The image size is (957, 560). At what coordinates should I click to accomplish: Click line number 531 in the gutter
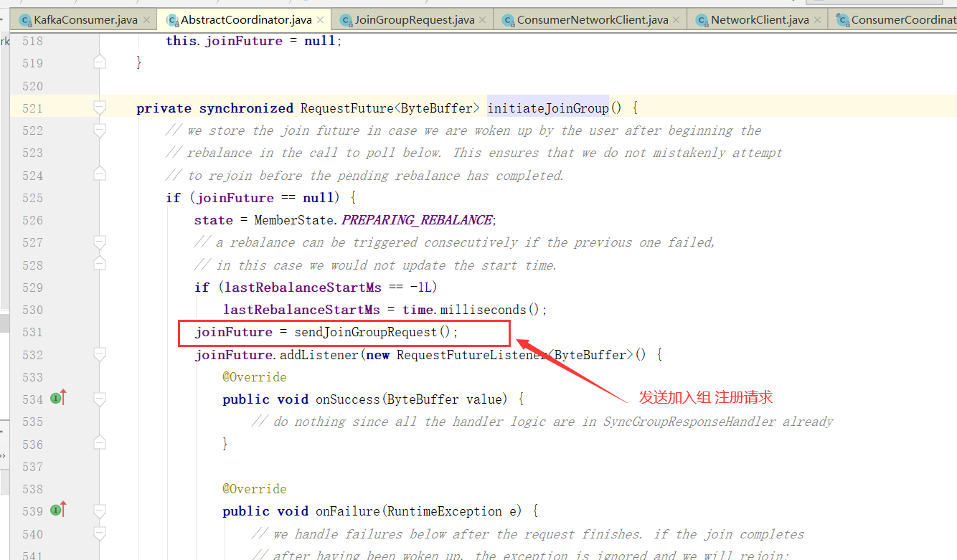(32, 332)
